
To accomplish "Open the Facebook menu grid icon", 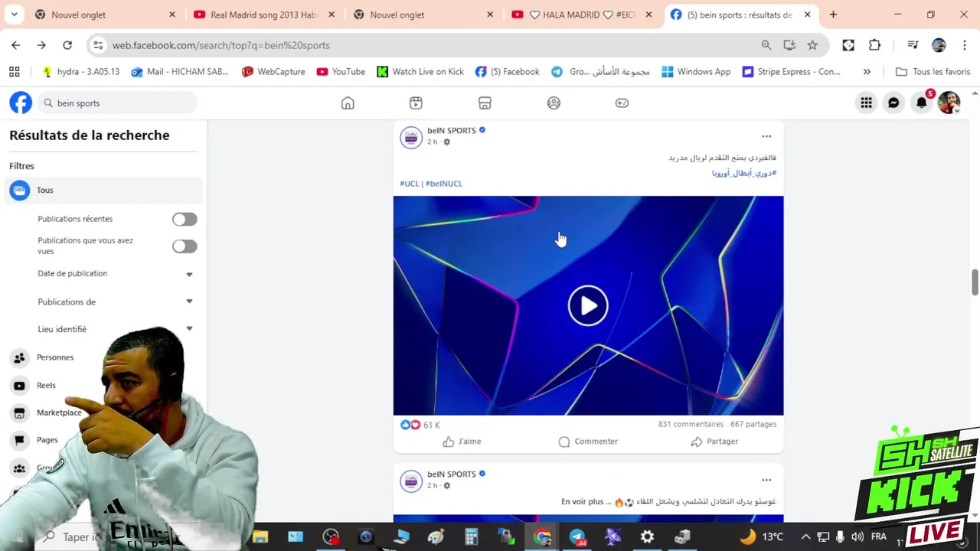I will pyautogui.click(x=866, y=103).
